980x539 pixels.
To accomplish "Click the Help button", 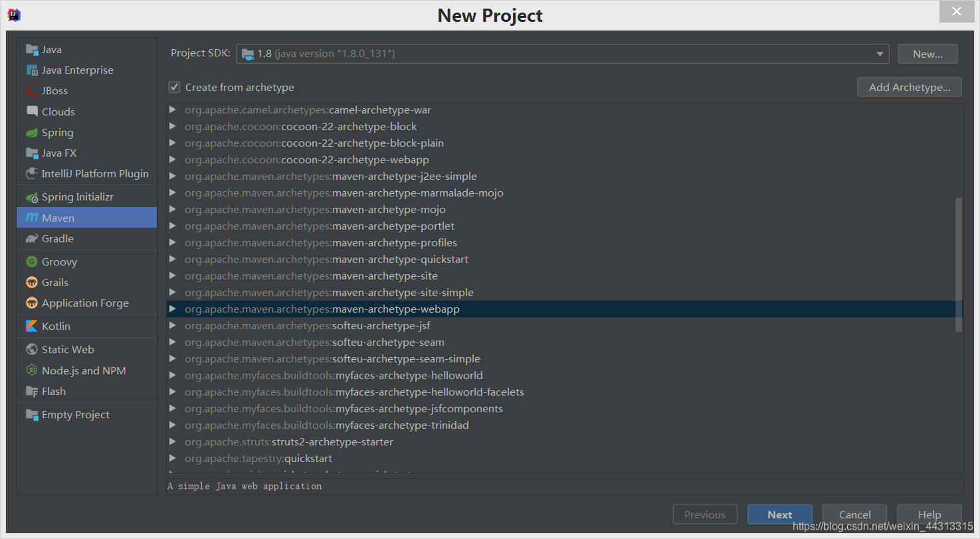I will coord(929,514).
